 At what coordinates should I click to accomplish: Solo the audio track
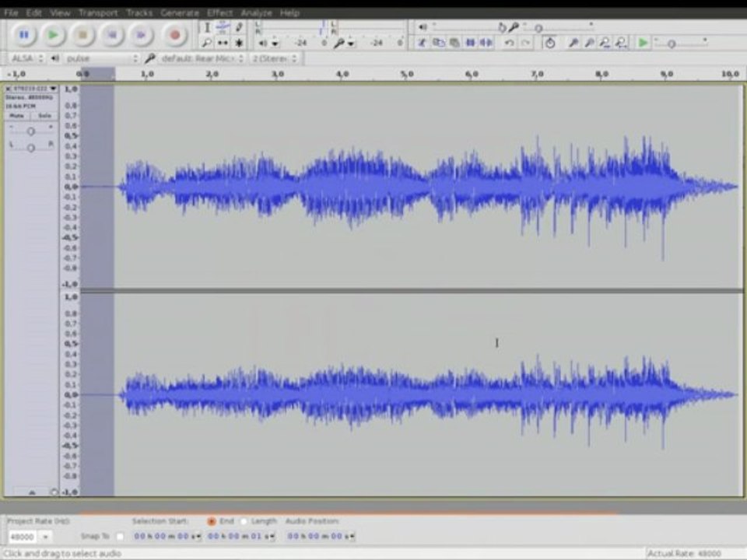click(44, 116)
